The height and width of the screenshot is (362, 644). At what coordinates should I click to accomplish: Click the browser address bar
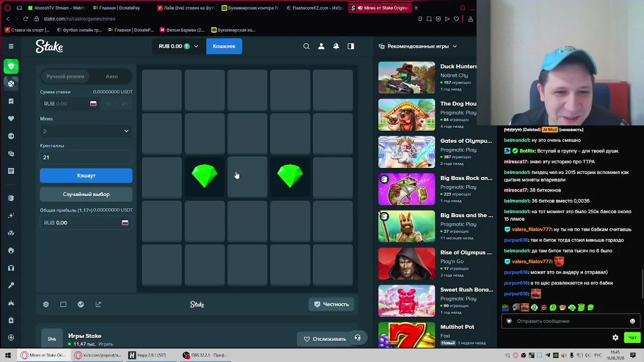click(x=221, y=19)
